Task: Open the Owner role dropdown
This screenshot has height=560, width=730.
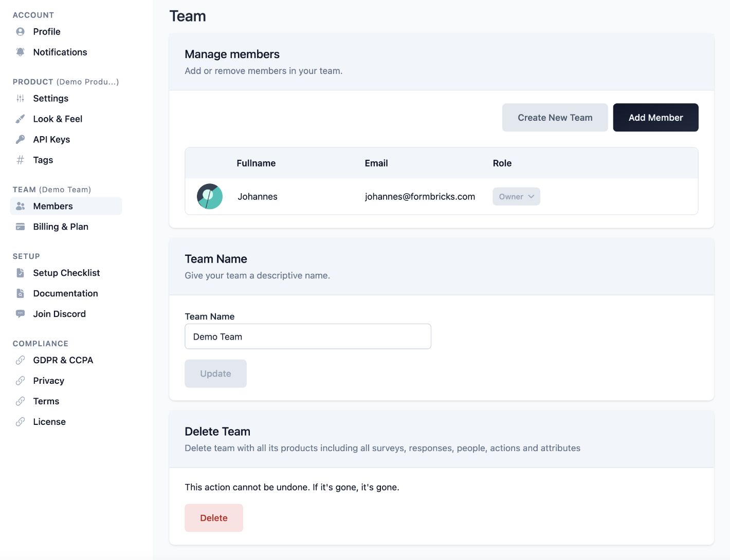Action: [516, 196]
